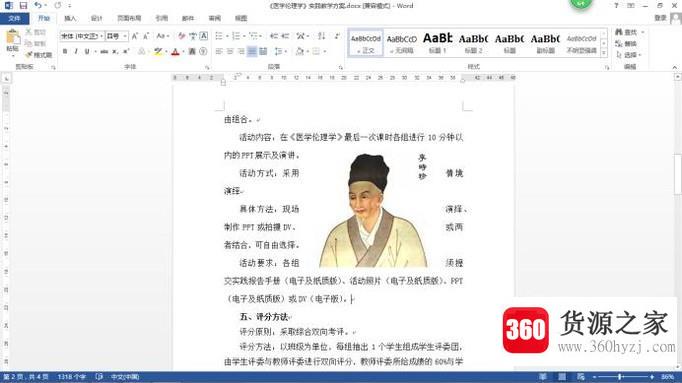Set paragraph alignment to left
The image size is (682, 383).
pos(219,52)
